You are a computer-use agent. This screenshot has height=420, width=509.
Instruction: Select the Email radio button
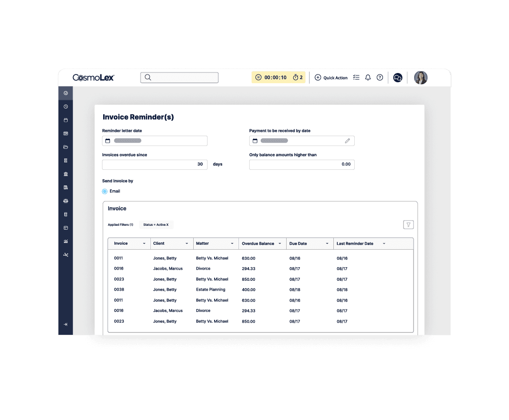coord(105,191)
